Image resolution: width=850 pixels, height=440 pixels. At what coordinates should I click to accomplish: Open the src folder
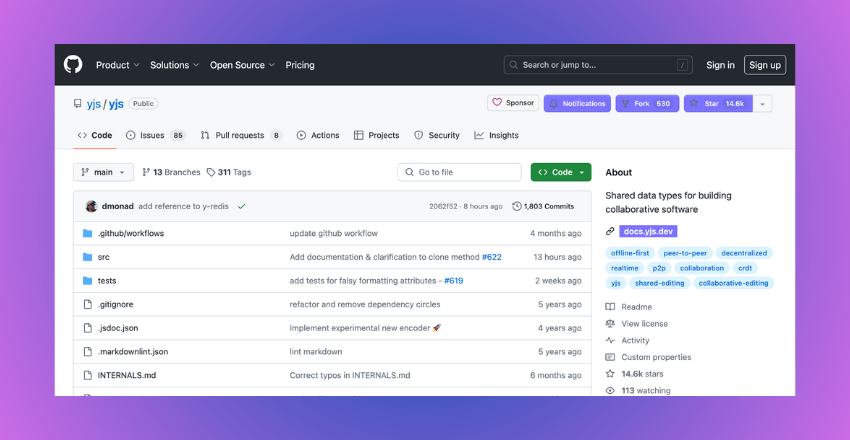[104, 257]
